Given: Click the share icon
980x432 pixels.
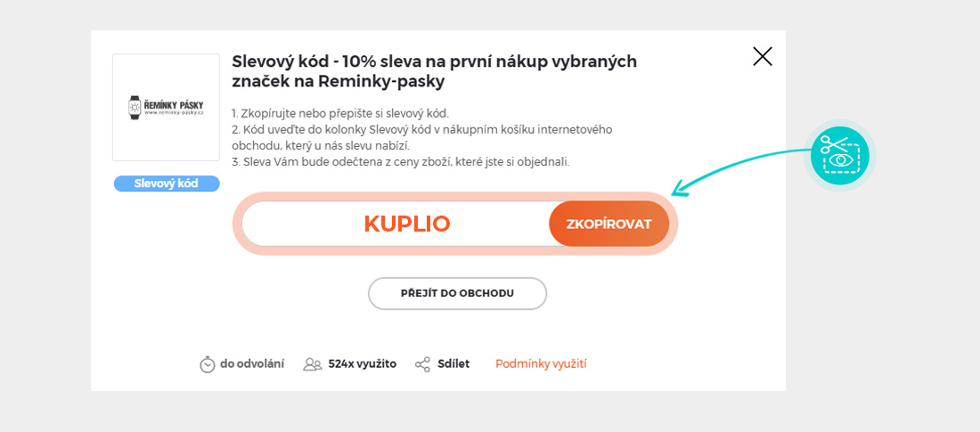Looking at the screenshot, I should [x=422, y=364].
